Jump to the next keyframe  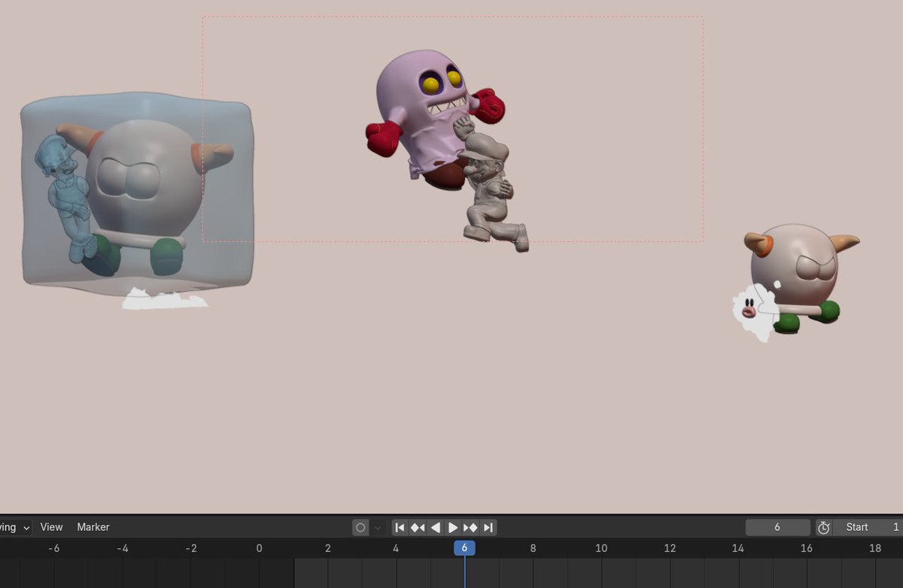[470, 528]
